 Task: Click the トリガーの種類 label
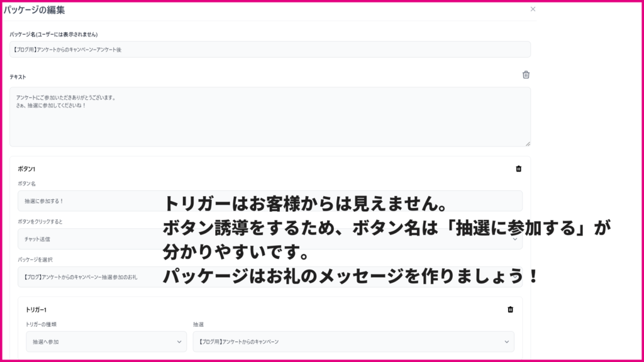(x=41, y=324)
